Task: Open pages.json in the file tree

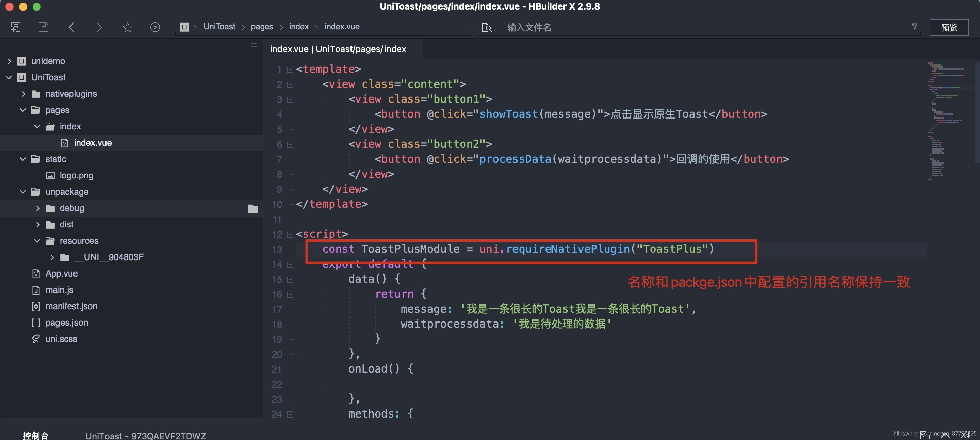Action: tap(67, 323)
